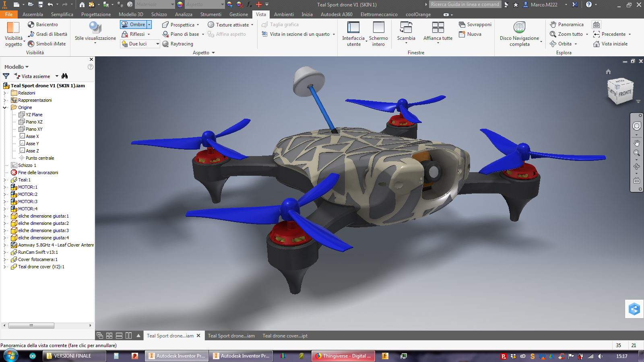Toggle Riflessi reflections
The image size is (644, 362).
click(x=133, y=34)
